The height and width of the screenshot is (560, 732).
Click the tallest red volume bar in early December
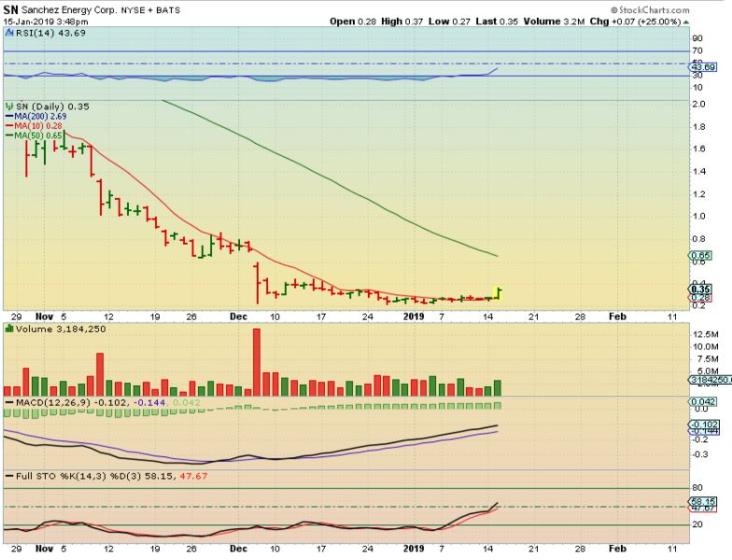(x=257, y=362)
